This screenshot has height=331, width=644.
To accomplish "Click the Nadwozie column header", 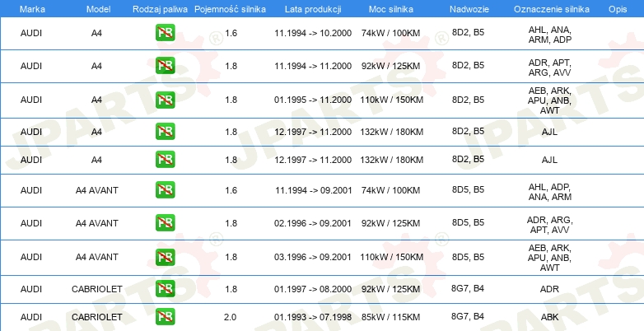I will [469, 9].
